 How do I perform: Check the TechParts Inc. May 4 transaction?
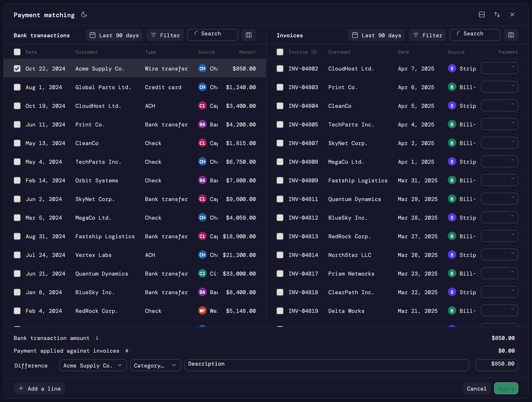coord(17,162)
